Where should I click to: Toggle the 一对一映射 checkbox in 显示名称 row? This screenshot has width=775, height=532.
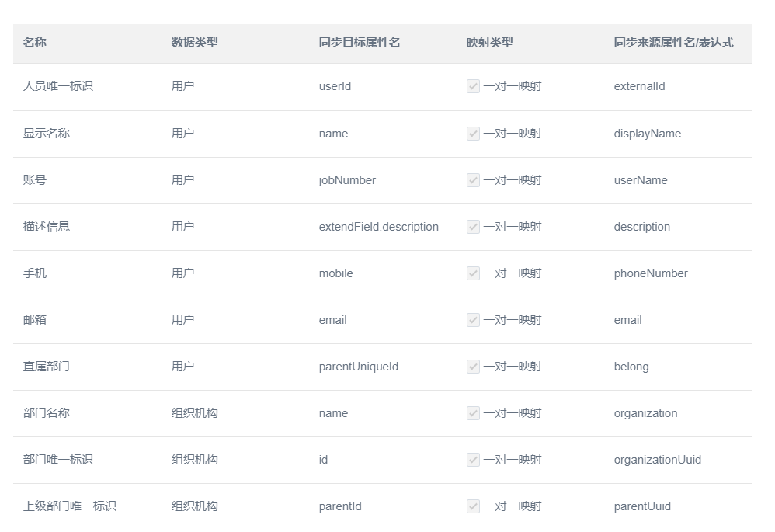click(473, 134)
